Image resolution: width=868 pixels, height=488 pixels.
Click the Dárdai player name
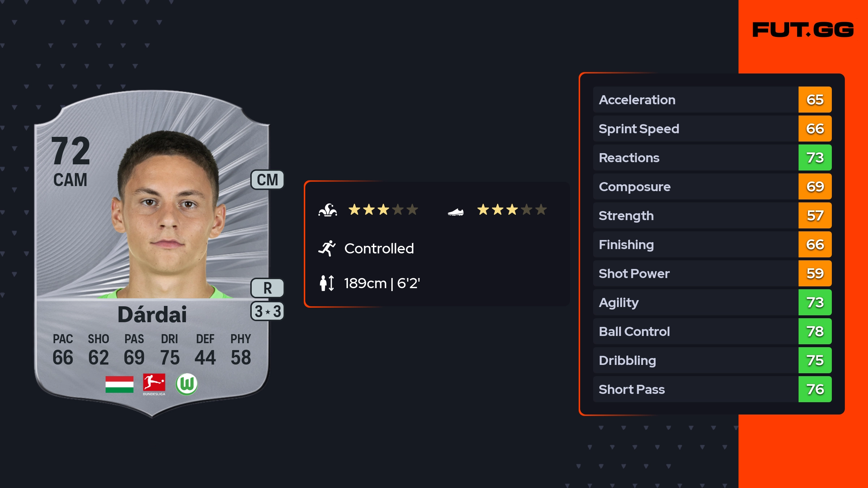pos(152,314)
